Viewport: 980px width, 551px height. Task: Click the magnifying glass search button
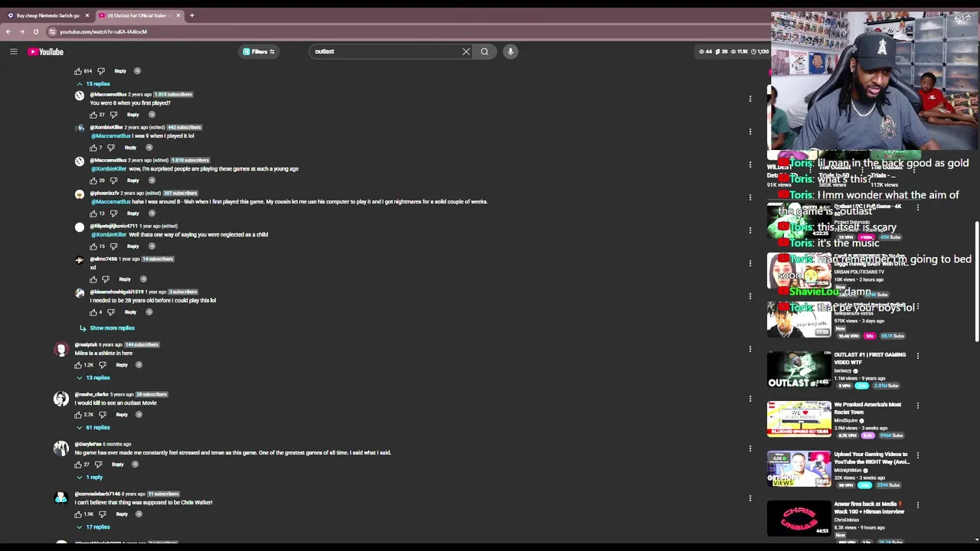[485, 51]
